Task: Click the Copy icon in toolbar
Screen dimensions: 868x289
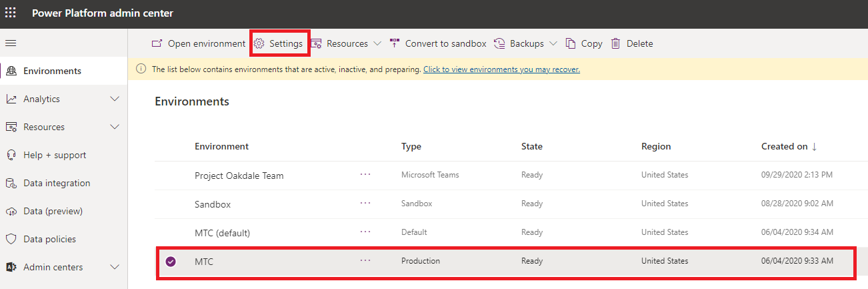Action: [571, 43]
